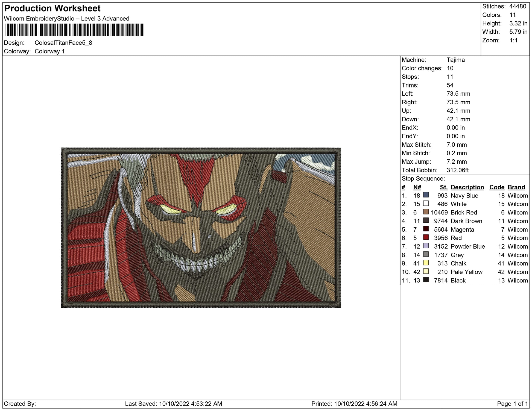Click the Stitches count 44480

click(x=518, y=6)
